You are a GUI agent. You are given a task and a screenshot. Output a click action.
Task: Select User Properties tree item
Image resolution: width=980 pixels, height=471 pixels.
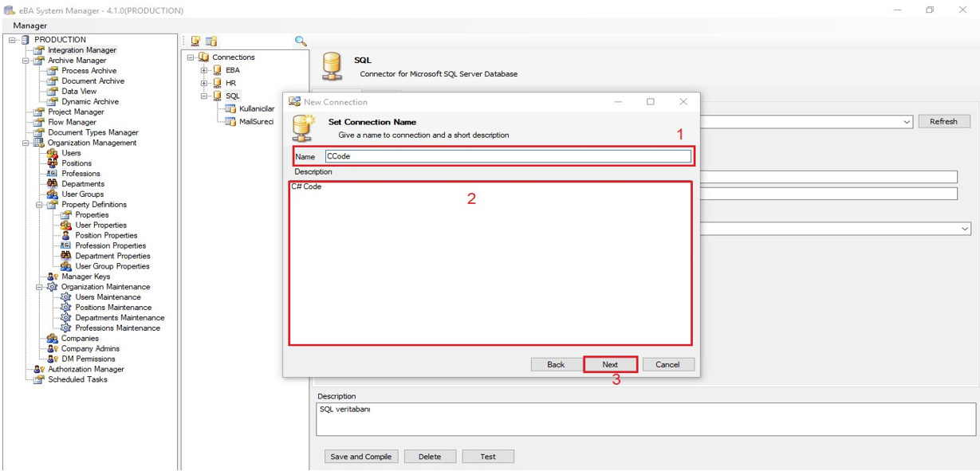[x=100, y=226]
